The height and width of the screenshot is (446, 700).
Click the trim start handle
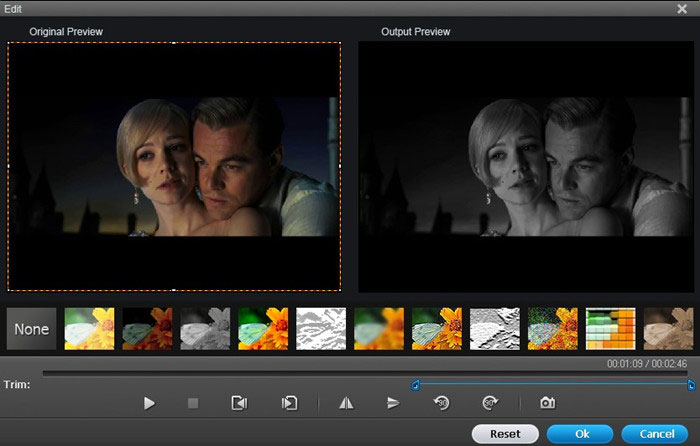point(416,384)
